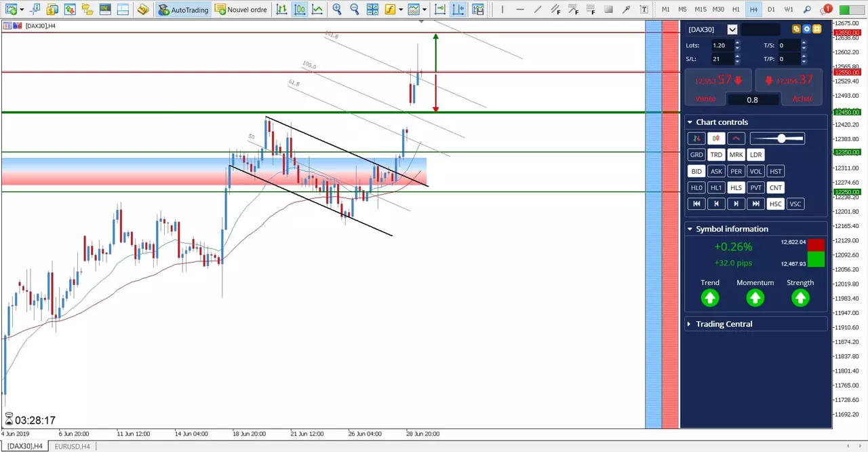Toggle chart auto scroll
Image resolution: width=868 pixels, height=452 pixels.
coord(440,10)
